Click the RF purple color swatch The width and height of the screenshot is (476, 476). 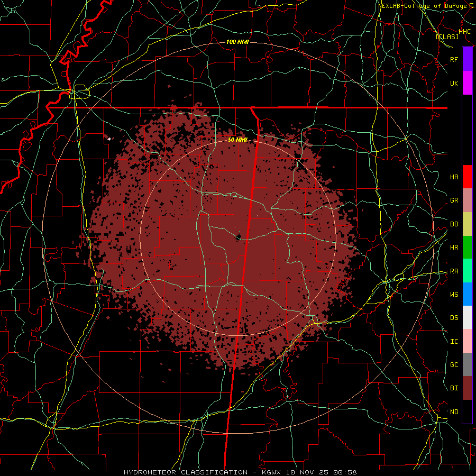pyautogui.click(x=467, y=59)
